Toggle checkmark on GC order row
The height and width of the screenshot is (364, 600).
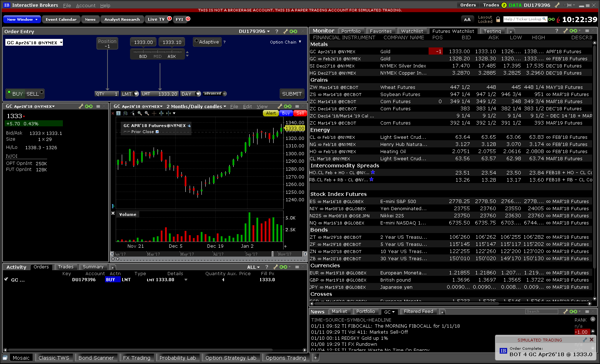coord(6,279)
